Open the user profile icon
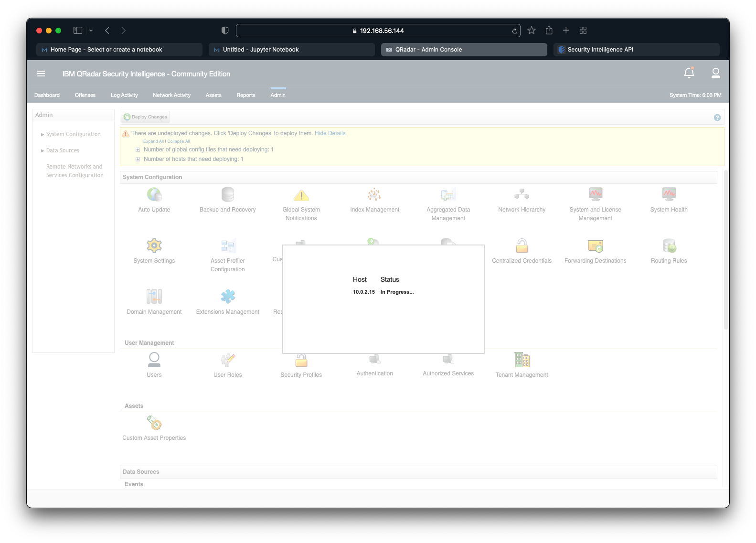Screen dimensions: 756x543 point(715,73)
